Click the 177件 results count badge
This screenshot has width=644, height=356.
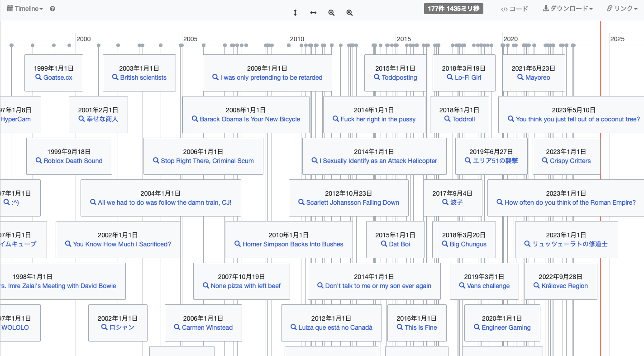tap(453, 9)
